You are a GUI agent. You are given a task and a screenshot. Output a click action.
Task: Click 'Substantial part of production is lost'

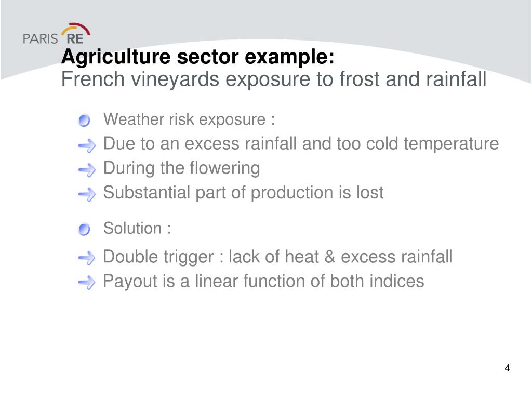point(243,193)
